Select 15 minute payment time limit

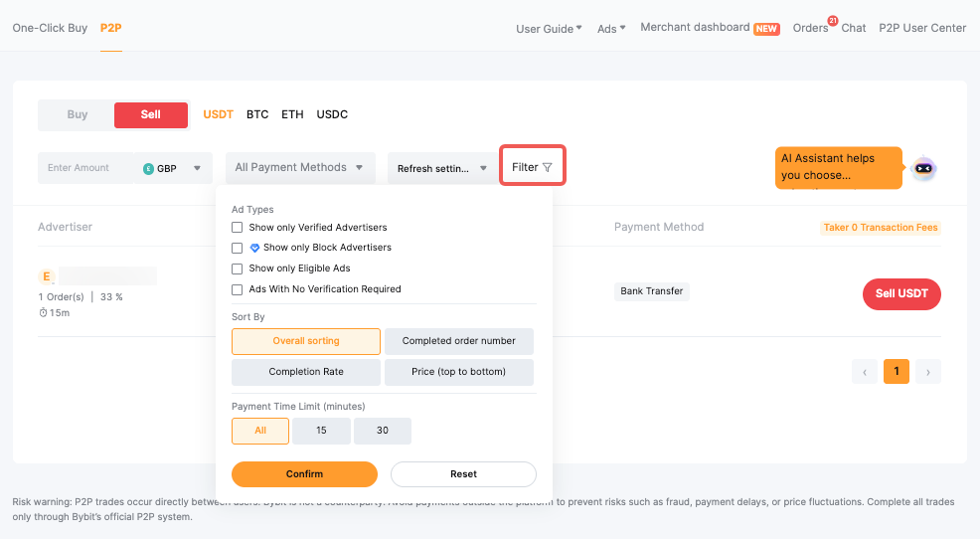tap(321, 431)
